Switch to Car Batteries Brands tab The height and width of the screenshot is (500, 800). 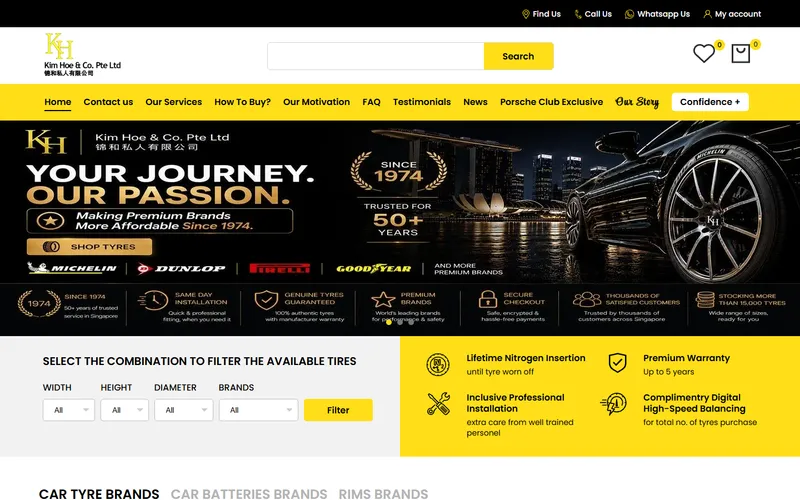pos(249,493)
